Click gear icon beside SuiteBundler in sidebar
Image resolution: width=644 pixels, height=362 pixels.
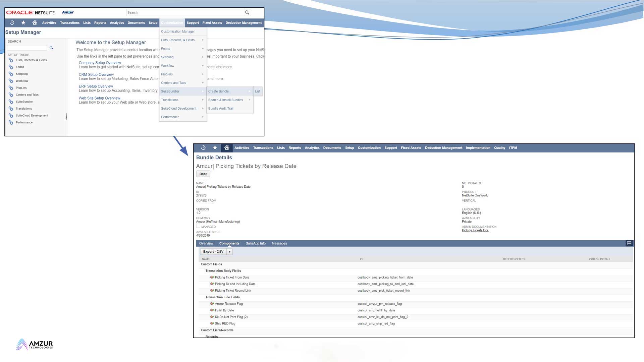(x=11, y=102)
